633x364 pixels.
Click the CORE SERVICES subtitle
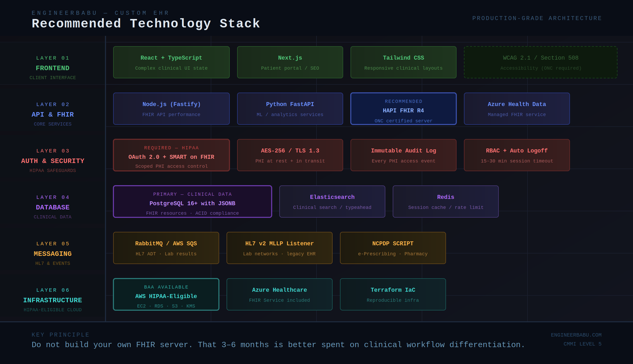[x=53, y=124]
